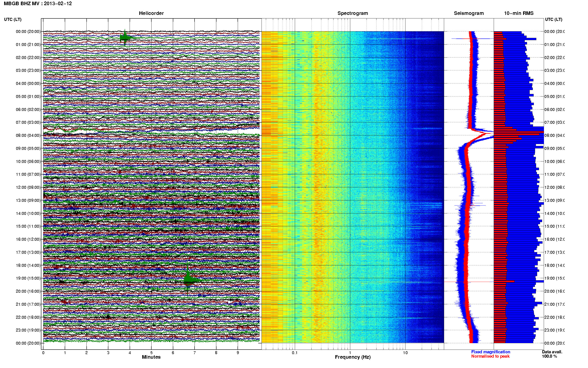
Task: Click the '10' tick on the frequency axis
Action: (x=405, y=353)
